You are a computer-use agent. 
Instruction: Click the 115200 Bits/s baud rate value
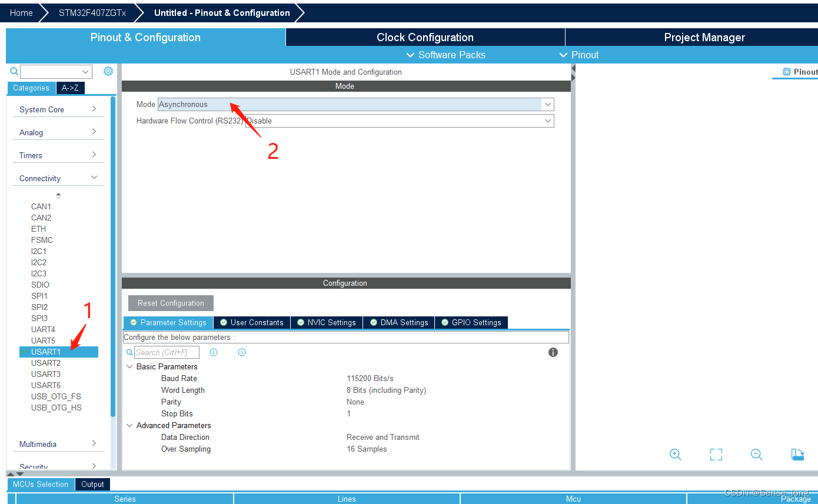click(x=370, y=378)
